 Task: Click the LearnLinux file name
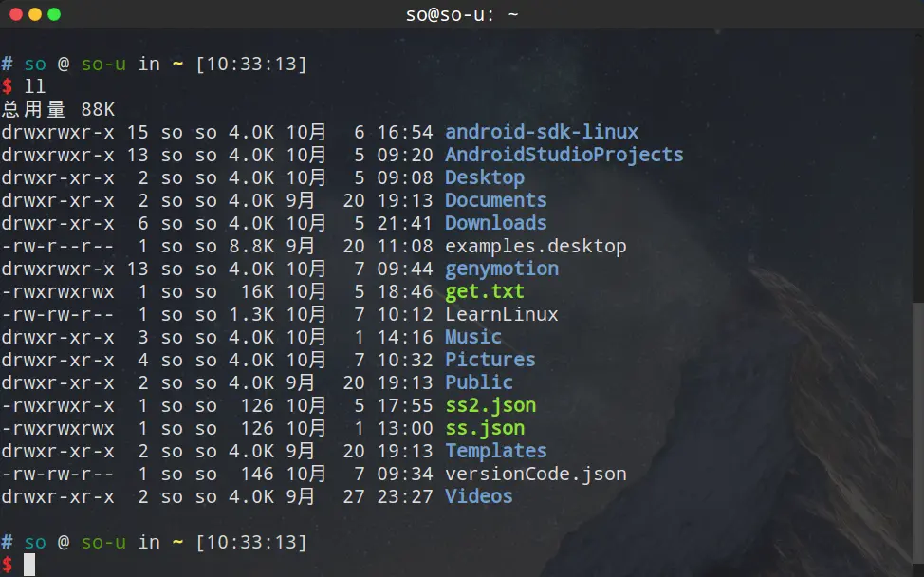(x=502, y=315)
